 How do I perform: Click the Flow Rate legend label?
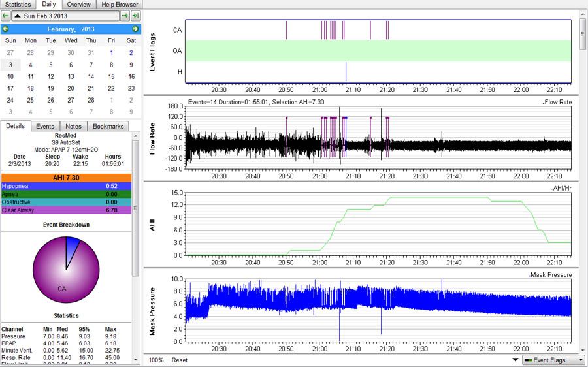click(x=557, y=102)
